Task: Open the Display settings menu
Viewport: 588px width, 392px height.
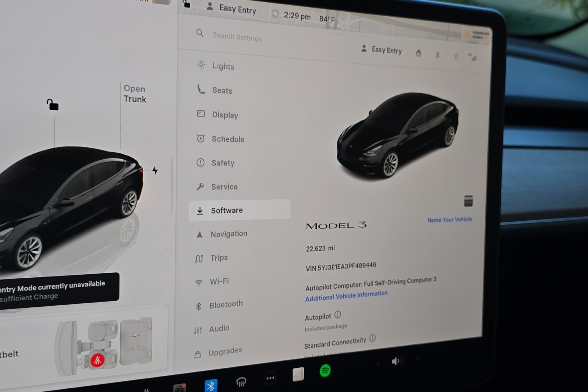Action: 218,114
